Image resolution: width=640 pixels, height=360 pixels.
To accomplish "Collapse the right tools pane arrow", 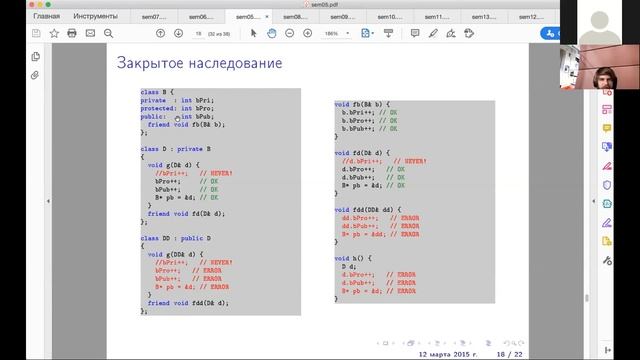I will tap(593, 201).
